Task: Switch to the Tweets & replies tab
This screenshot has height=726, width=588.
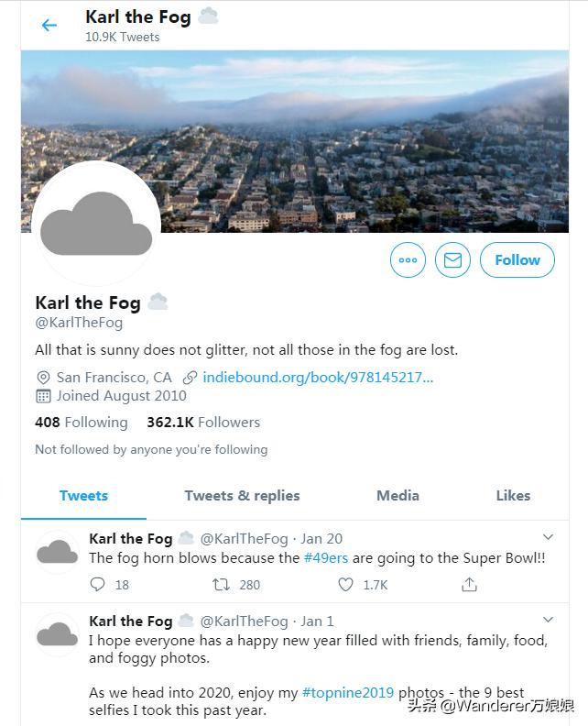Action: coord(242,496)
